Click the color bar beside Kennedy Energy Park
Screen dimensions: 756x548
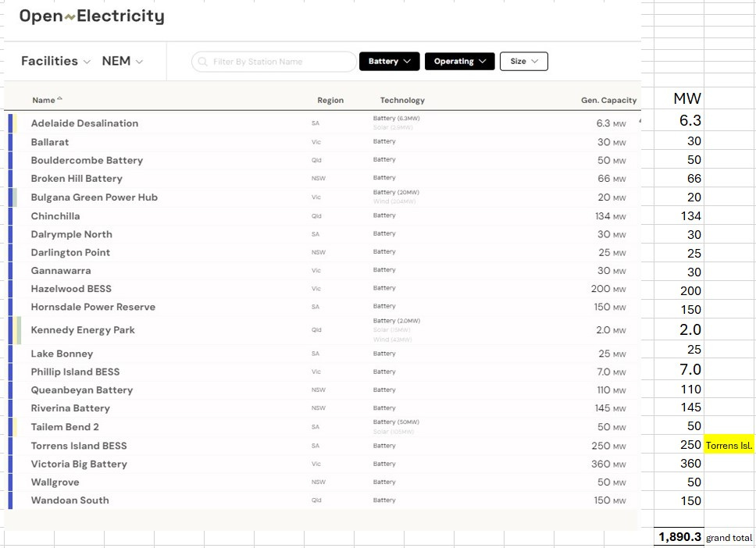[15, 331]
